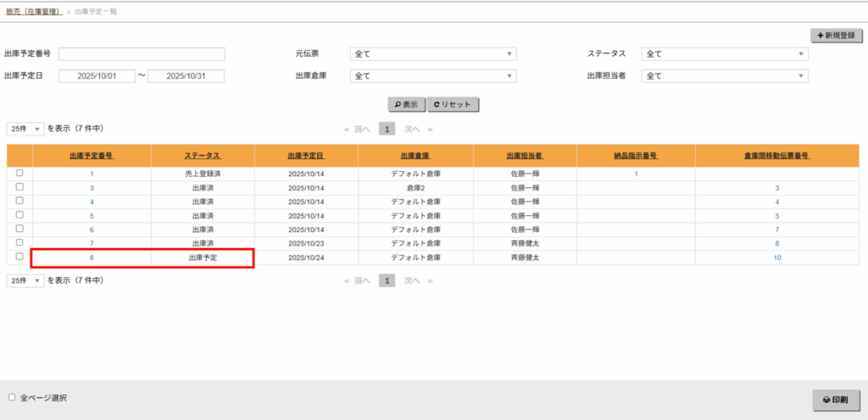Open the 元伝票 dropdown
Image resolution: width=868 pixels, height=420 pixels.
click(432, 54)
